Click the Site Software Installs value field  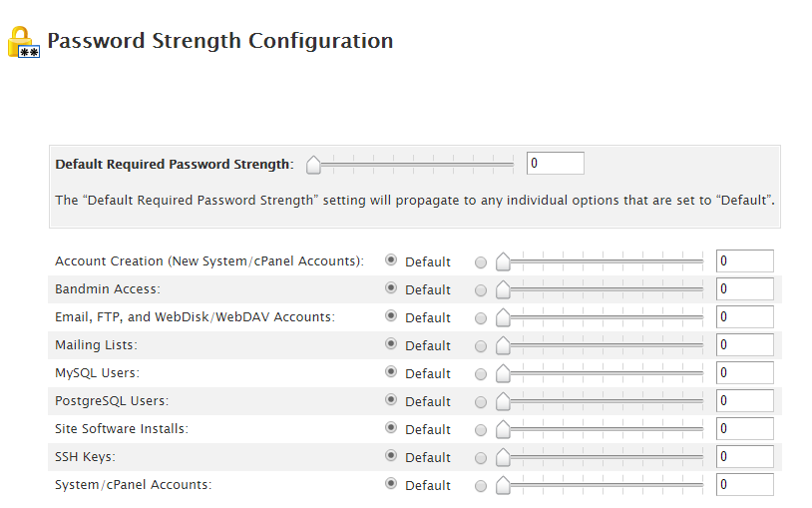click(x=744, y=429)
